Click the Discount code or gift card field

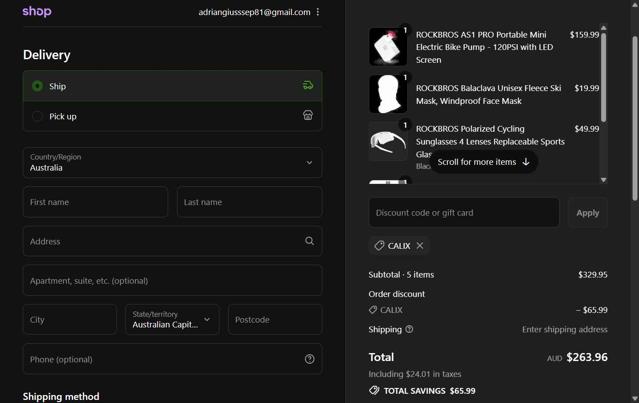tap(464, 213)
